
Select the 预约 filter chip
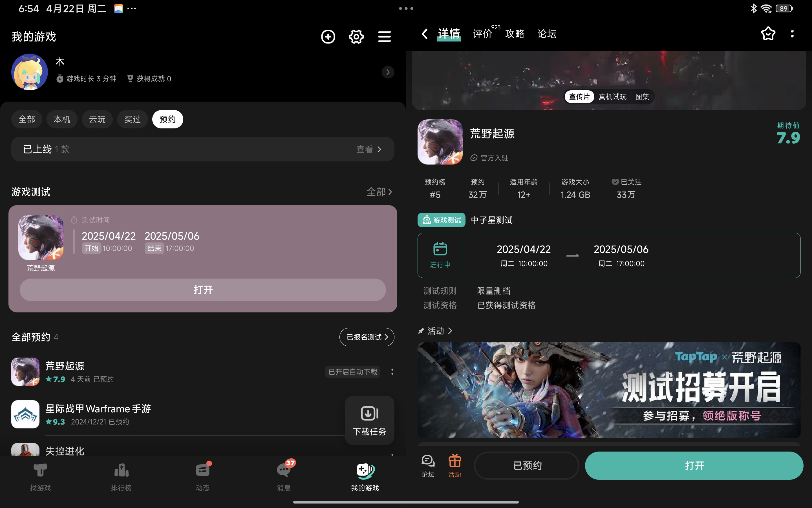[x=167, y=119]
